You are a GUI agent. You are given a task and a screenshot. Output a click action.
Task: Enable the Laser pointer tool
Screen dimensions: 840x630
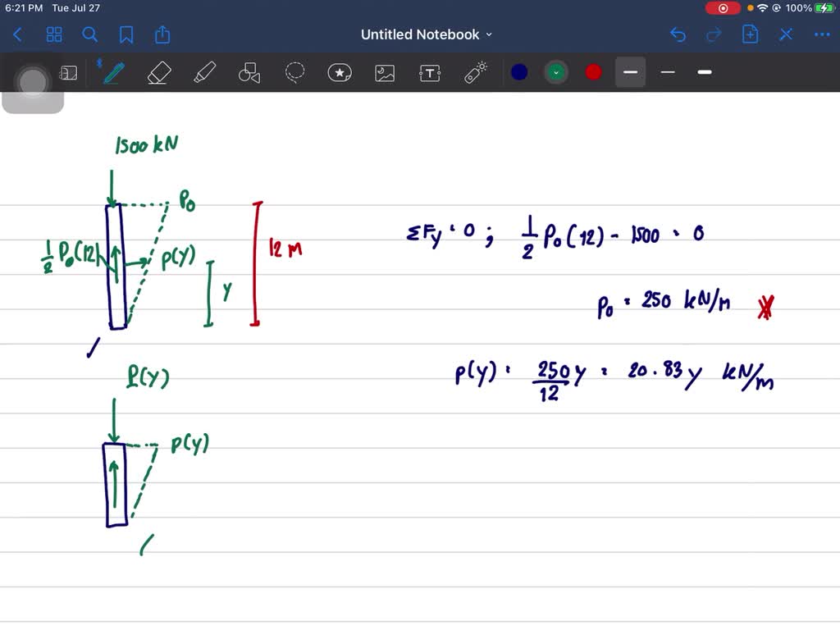[x=474, y=72]
